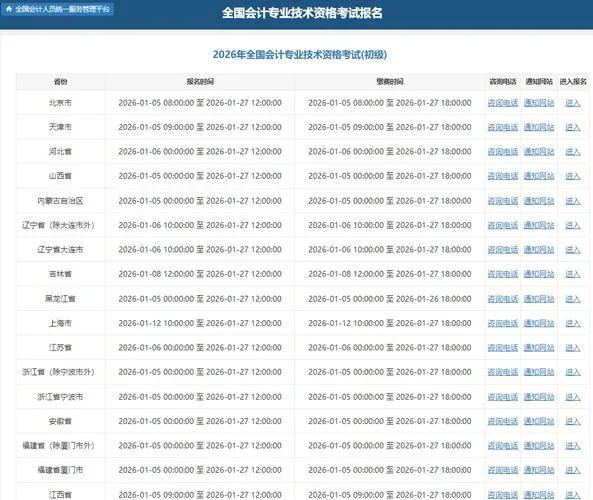The image size is (593, 500).
Task: Open 通知网站 link for 江苏省
Action: pyautogui.click(x=539, y=347)
